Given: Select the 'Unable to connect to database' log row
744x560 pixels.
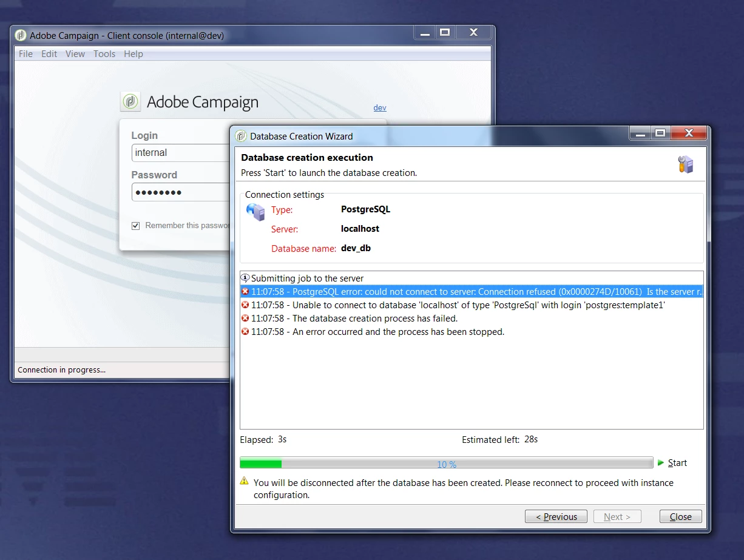Looking at the screenshot, I should (472, 305).
